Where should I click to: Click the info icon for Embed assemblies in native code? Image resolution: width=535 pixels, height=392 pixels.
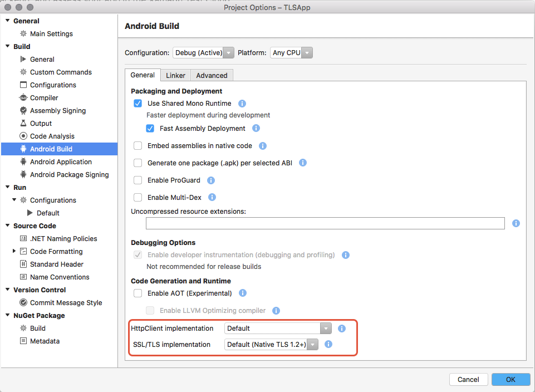(263, 146)
